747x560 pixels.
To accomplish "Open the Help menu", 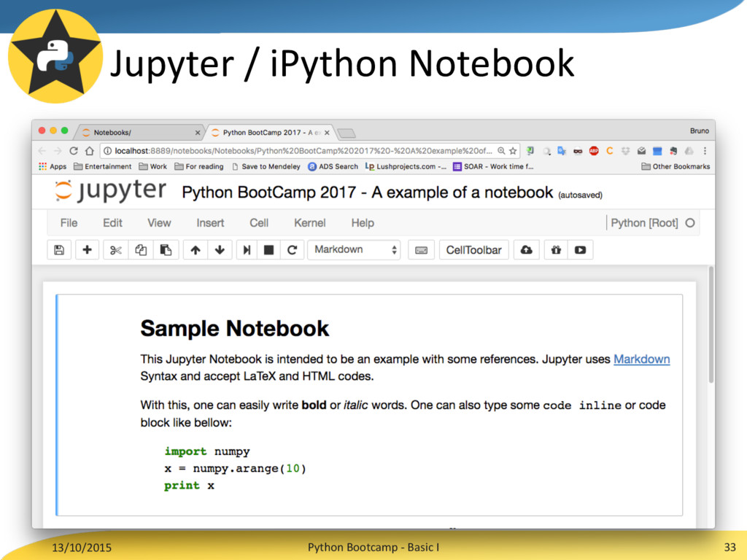I will pos(363,223).
